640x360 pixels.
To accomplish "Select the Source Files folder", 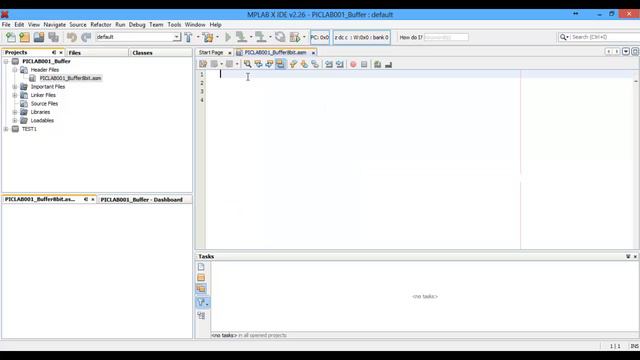I will pyautogui.click(x=44, y=104).
